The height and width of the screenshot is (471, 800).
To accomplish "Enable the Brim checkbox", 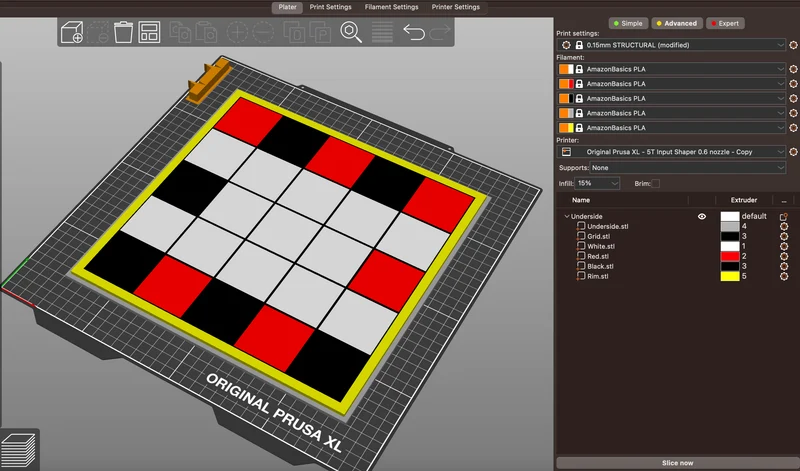I will [656, 183].
